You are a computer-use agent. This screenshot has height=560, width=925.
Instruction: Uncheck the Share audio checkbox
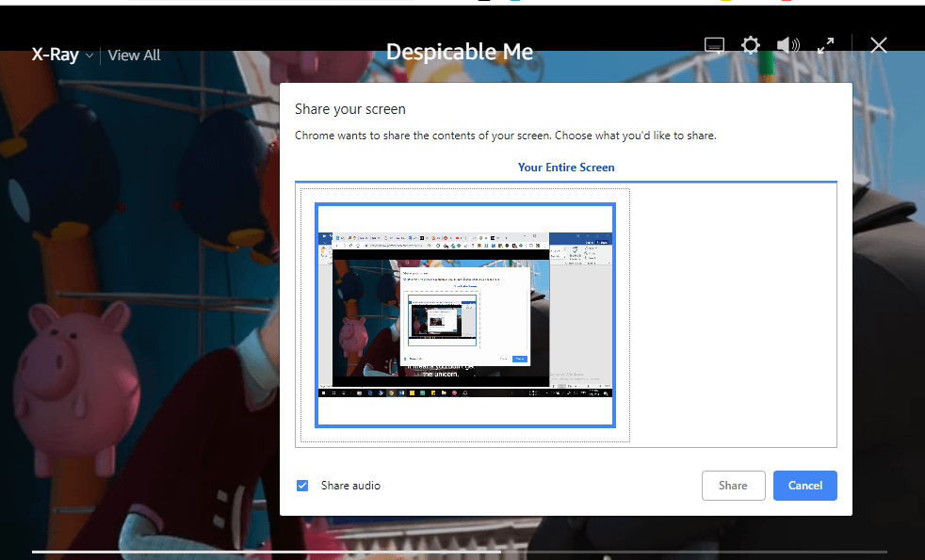tap(302, 486)
